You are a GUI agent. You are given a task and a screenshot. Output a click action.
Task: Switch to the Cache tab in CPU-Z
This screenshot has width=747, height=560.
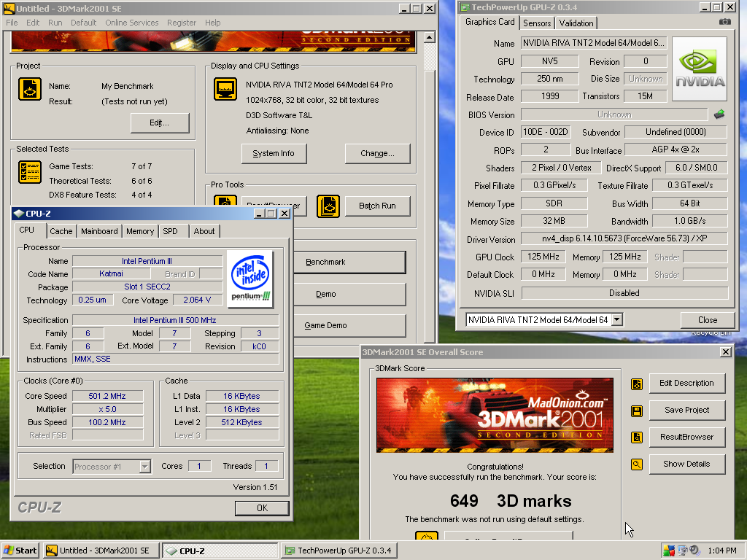tap(61, 231)
